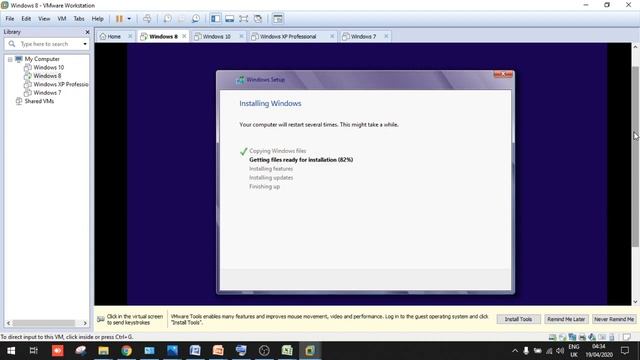Open the Tabs menu
Viewport: 640px width, 360px height.
point(79,19)
